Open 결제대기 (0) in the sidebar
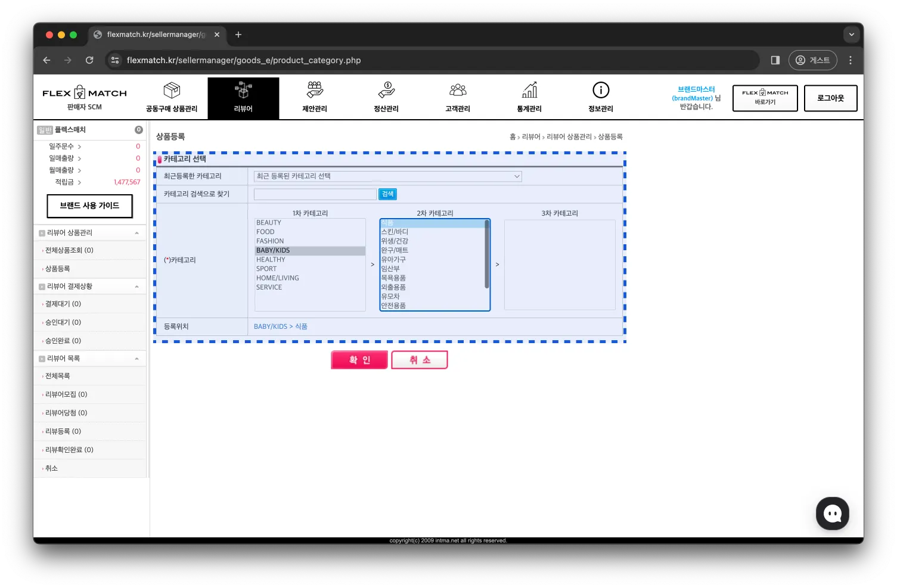Image resolution: width=897 pixels, height=588 pixels. 63,304
